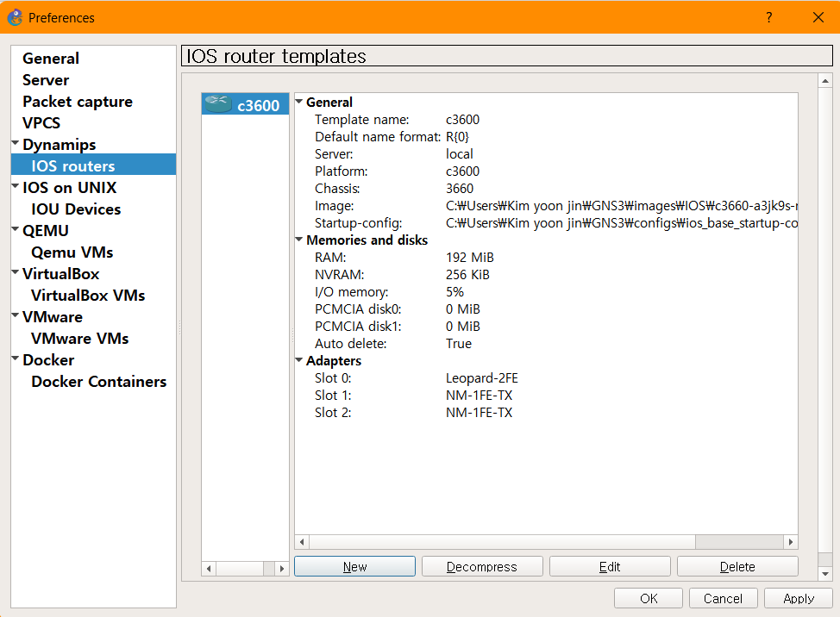Screen dimensions: 840x617
Task: Collapse the QEMU tree section
Action: click(x=16, y=229)
